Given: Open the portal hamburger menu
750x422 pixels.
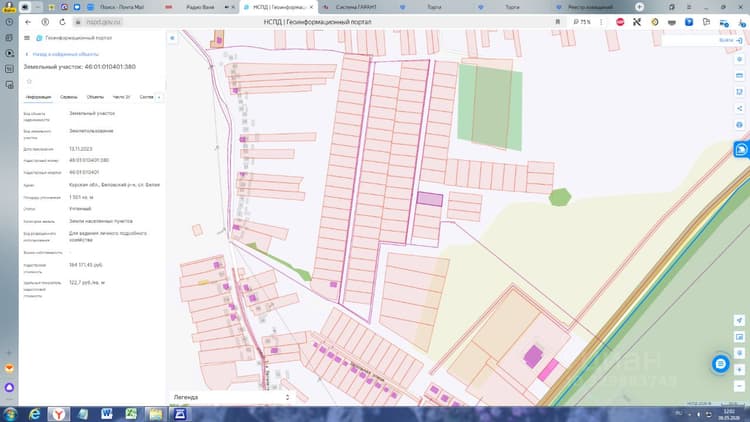Looking at the screenshot, I should pyautogui.click(x=27, y=38).
